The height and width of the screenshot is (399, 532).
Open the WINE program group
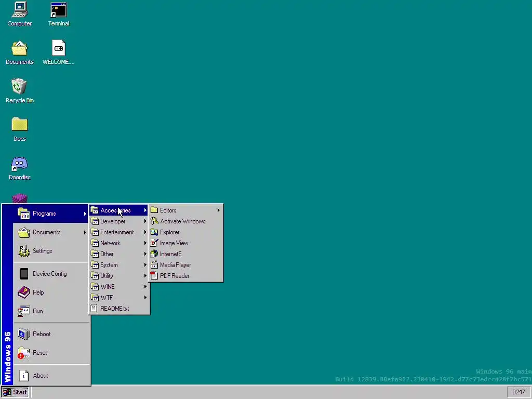point(119,287)
